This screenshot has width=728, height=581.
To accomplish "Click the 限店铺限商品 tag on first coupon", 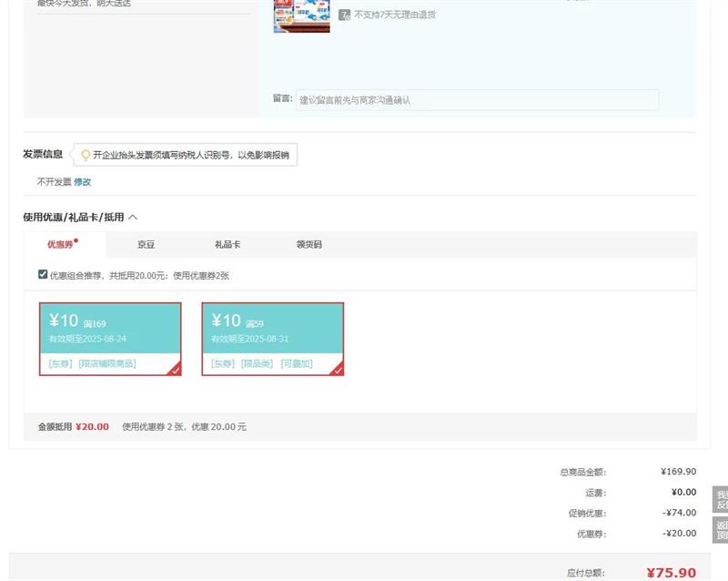I will [x=107, y=363].
